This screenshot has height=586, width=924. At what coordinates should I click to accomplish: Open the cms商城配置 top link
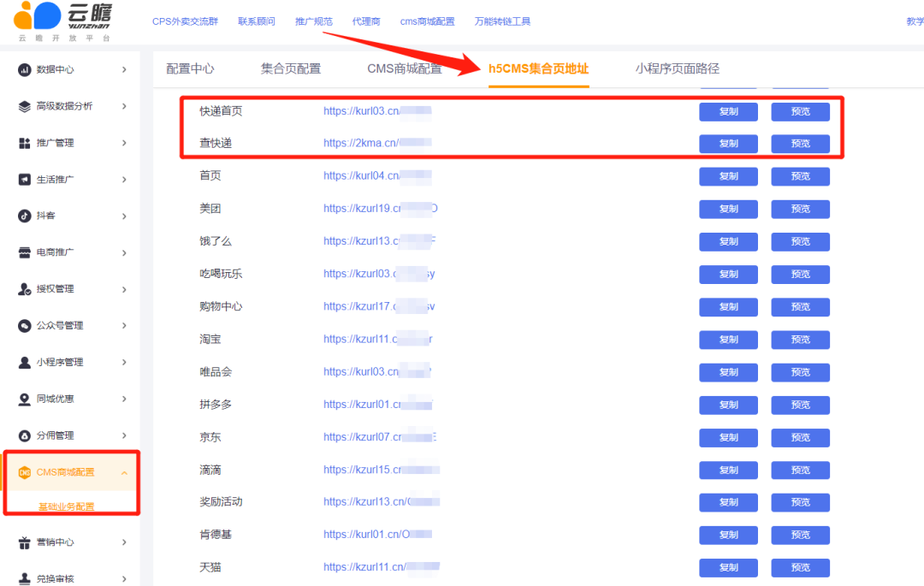pyautogui.click(x=427, y=21)
